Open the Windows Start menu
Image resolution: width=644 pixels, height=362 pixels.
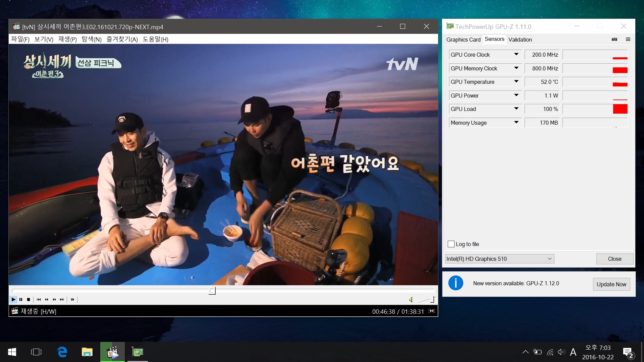pos(12,352)
